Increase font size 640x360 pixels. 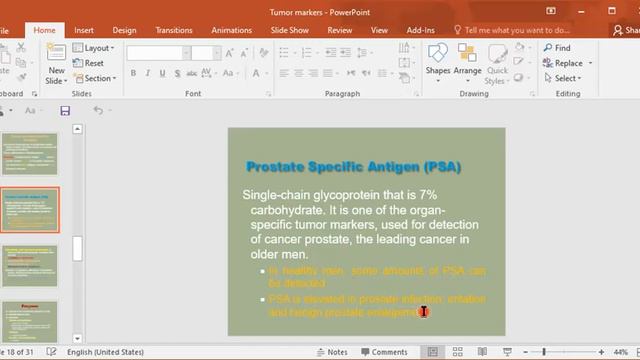[229, 53]
